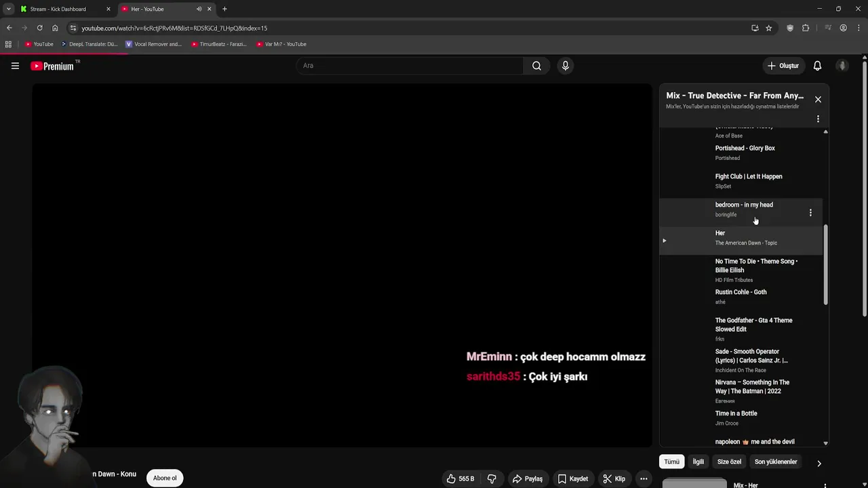Open a new browser tab
868x488 pixels.
coord(224,9)
